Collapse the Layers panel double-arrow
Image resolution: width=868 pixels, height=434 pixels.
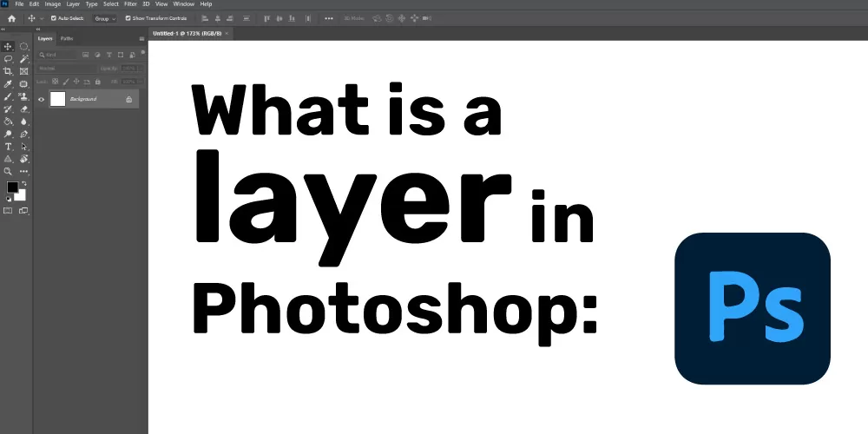click(37, 30)
